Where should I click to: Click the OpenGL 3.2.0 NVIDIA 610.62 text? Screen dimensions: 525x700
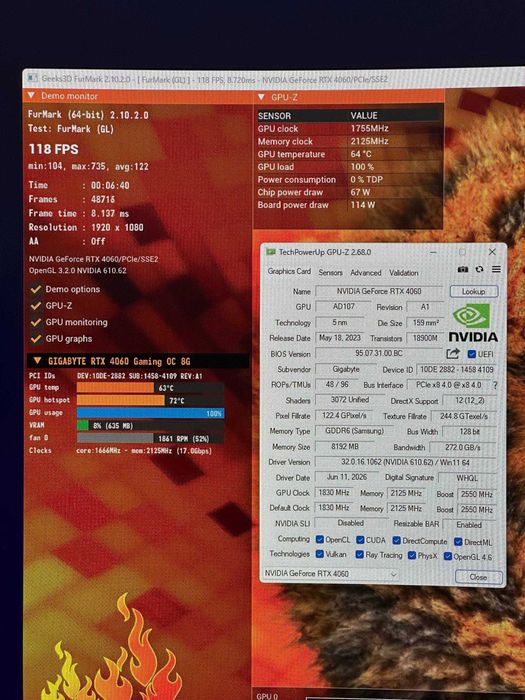click(x=78, y=271)
